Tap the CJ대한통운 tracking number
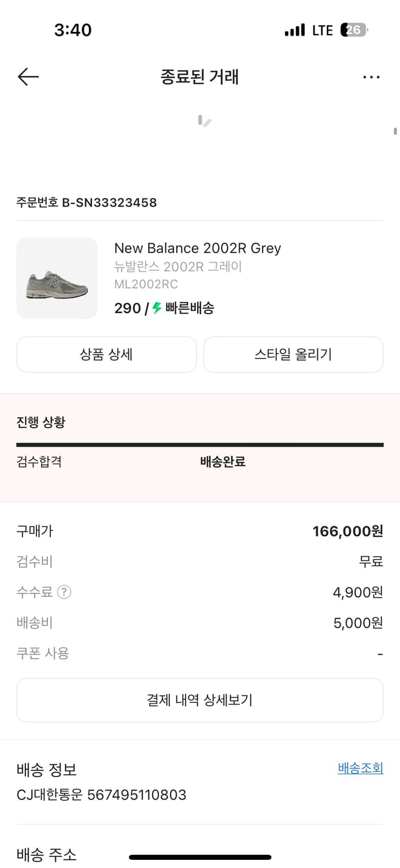The height and width of the screenshot is (868, 400). [x=136, y=795]
